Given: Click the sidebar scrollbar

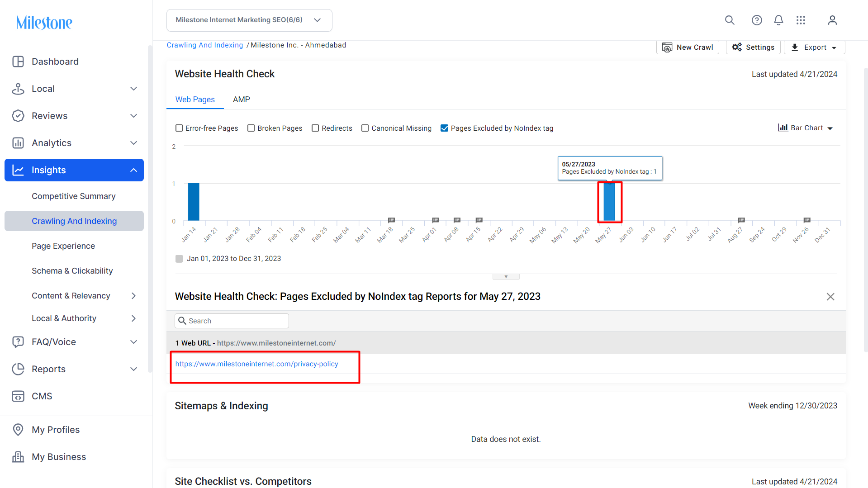Looking at the screenshot, I should coord(150,208).
